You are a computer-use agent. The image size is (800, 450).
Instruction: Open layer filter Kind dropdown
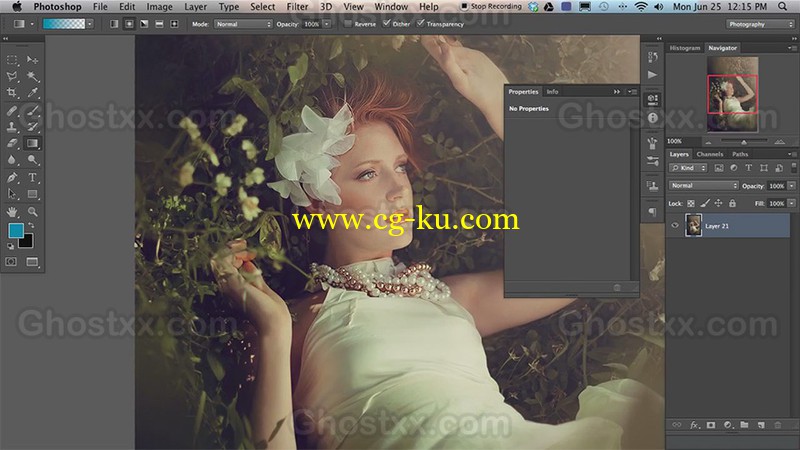pyautogui.click(x=688, y=168)
